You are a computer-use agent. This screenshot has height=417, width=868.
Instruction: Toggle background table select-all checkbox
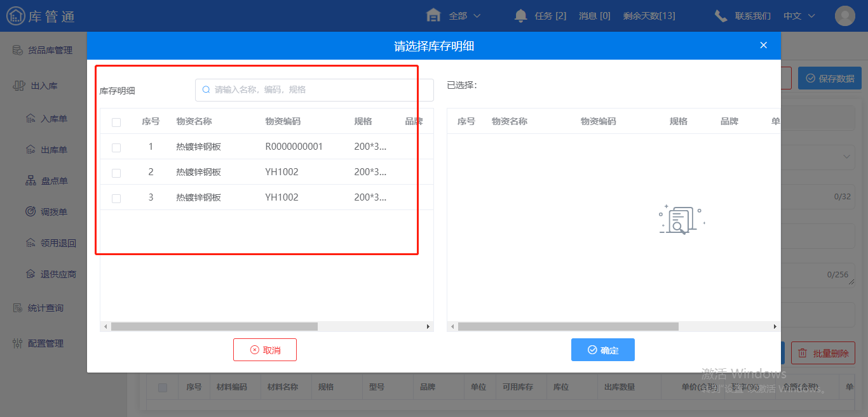coord(163,387)
